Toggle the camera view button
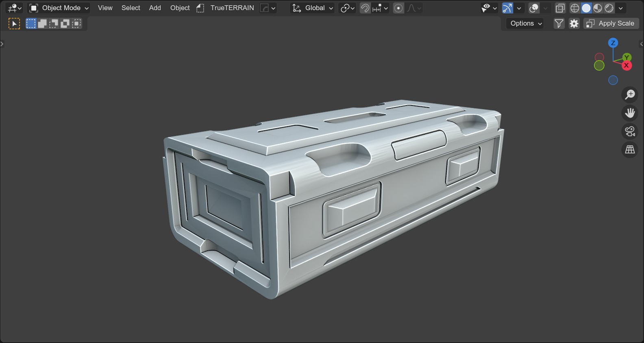This screenshot has width=644, height=343. pos(630,131)
